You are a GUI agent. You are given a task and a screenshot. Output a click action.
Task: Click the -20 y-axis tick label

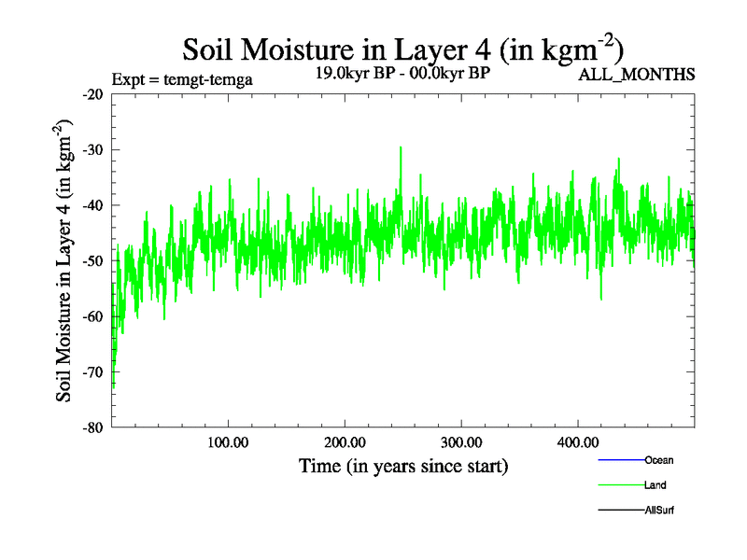click(x=92, y=94)
